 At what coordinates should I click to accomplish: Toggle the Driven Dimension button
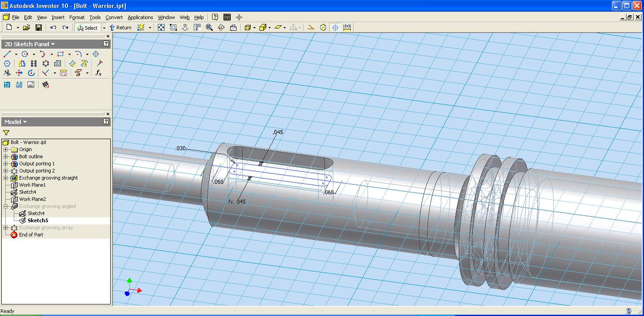click(347, 28)
